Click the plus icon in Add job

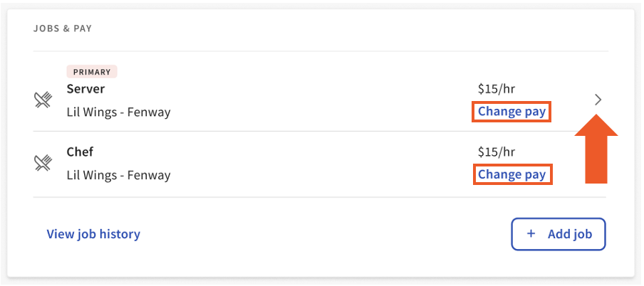pos(530,234)
